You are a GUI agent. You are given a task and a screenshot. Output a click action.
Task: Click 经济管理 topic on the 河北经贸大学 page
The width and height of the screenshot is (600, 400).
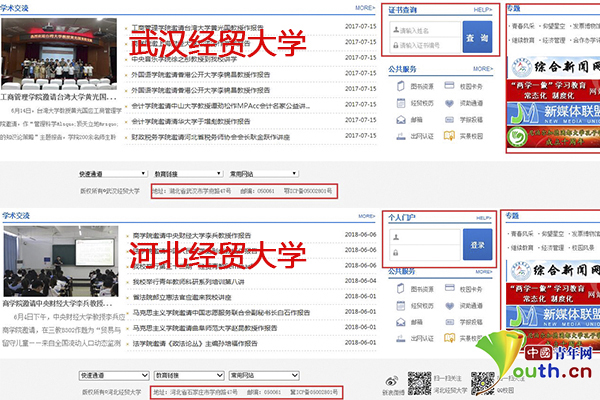point(553,248)
